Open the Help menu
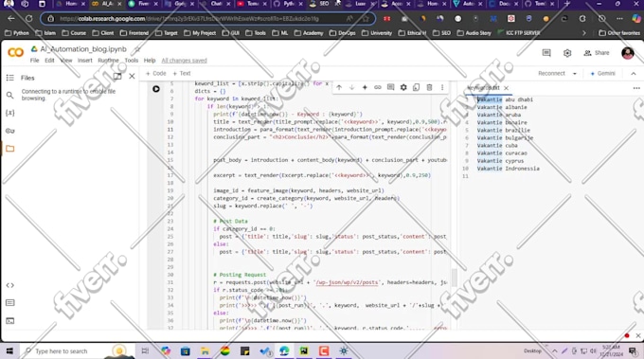This screenshot has height=359, width=644. pos(150,61)
